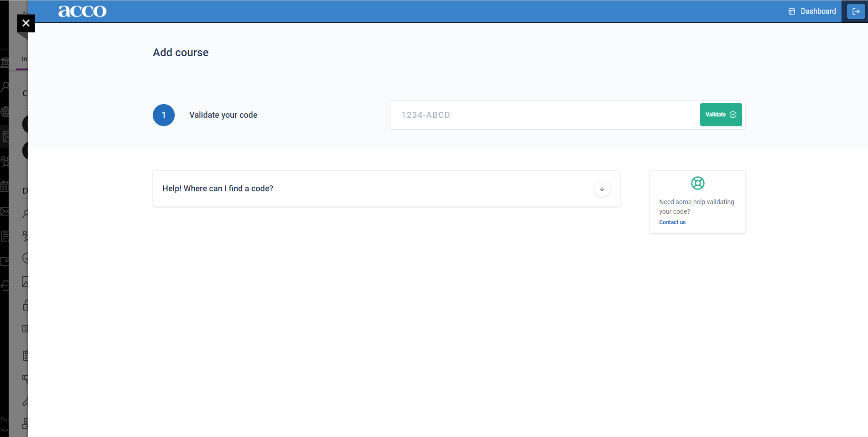Click the document list sidebar icon
Screen dimensions: 868x437
click(x=5, y=236)
